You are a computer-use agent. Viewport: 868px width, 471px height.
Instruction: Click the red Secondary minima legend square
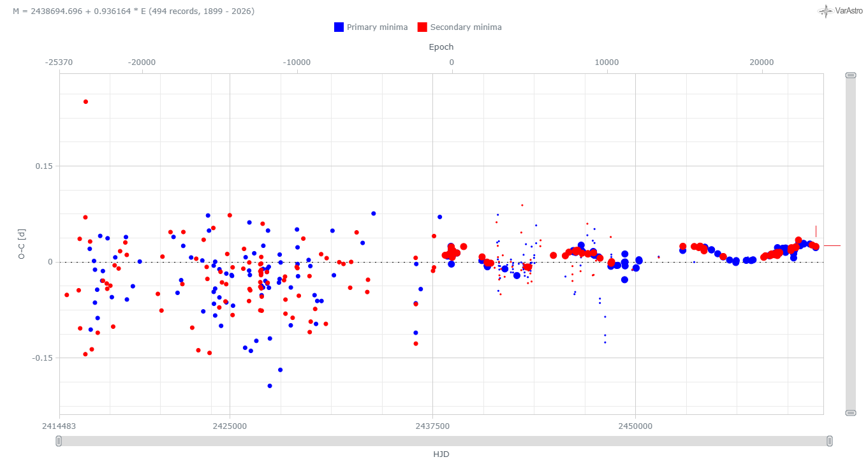pyautogui.click(x=422, y=27)
